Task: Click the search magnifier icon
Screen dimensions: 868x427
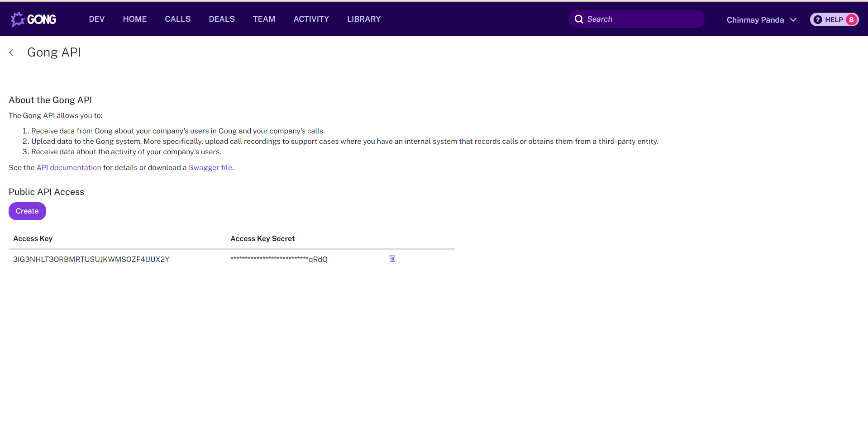Action: (579, 19)
